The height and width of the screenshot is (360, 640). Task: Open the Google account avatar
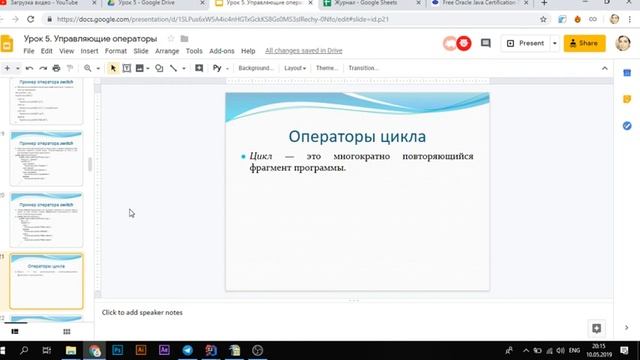pos(623,43)
